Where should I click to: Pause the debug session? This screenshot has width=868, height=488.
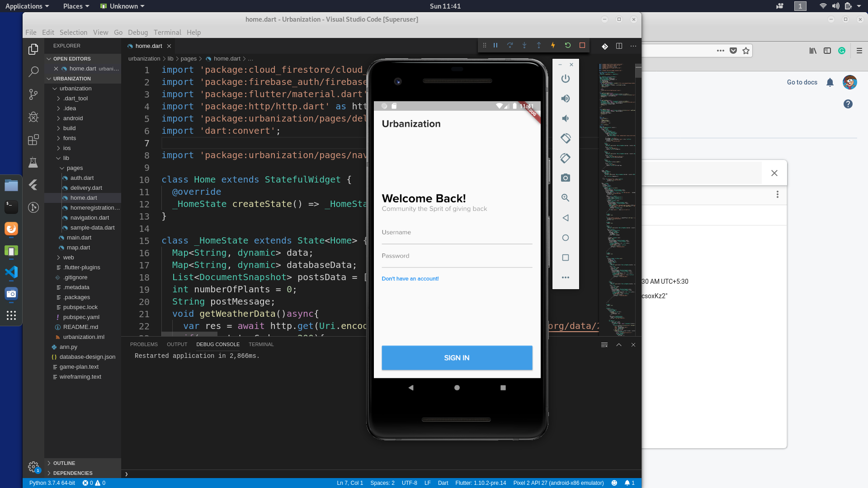495,45
